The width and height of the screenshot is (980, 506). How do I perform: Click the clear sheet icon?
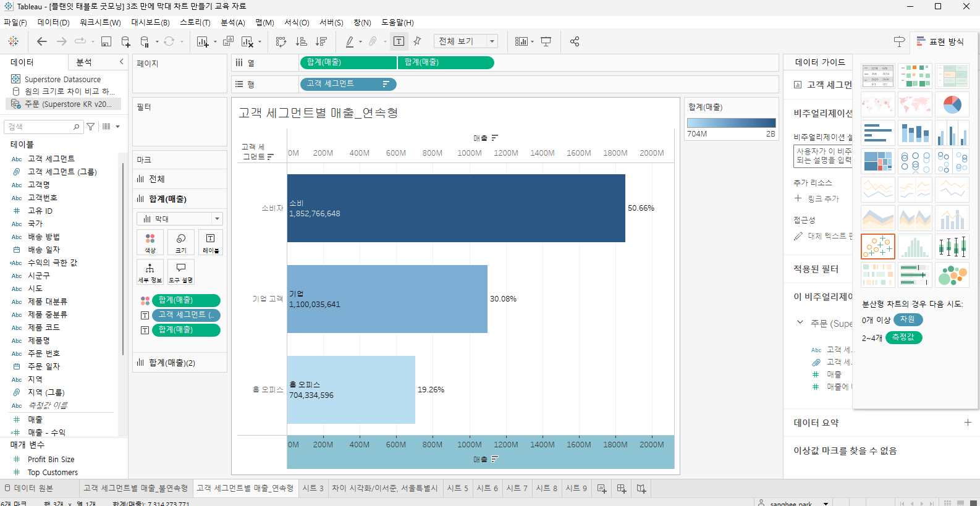point(247,41)
